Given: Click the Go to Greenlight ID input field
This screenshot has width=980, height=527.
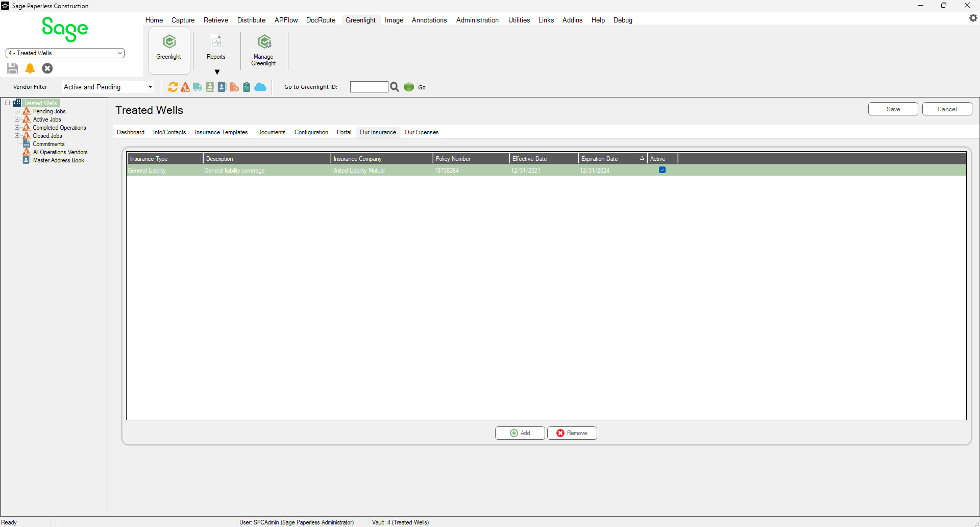Looking at the screenshot, I should (369, 87).
